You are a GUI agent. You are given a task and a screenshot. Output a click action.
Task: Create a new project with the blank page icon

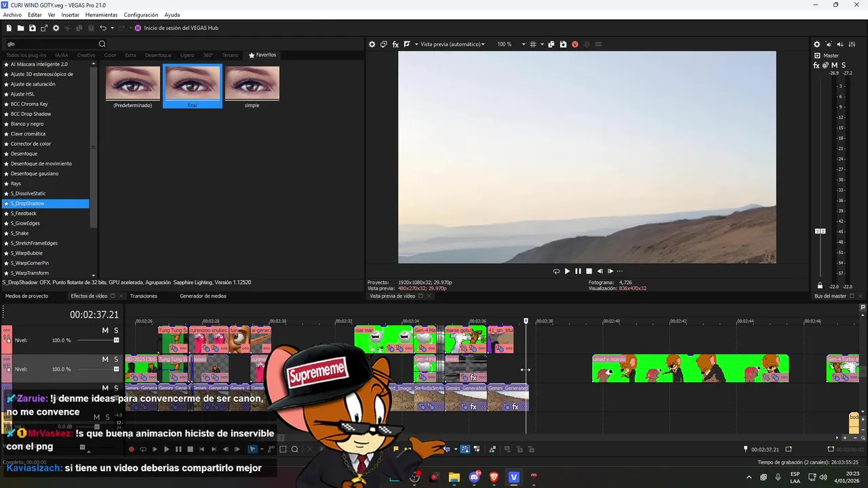(9, 28)
